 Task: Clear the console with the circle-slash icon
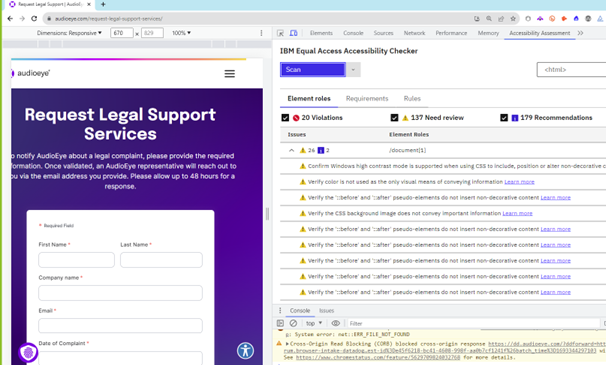(x=293, y=323)
